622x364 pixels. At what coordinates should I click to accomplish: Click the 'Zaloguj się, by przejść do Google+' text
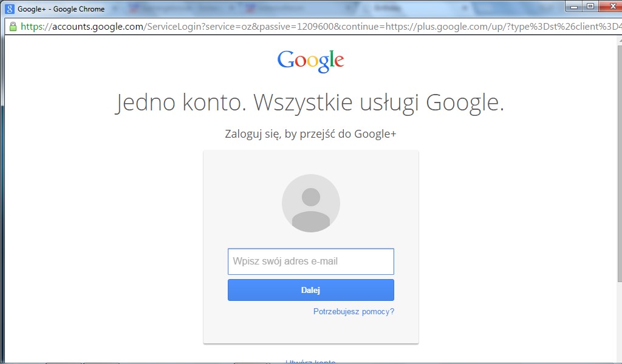[x=310, y=134]
